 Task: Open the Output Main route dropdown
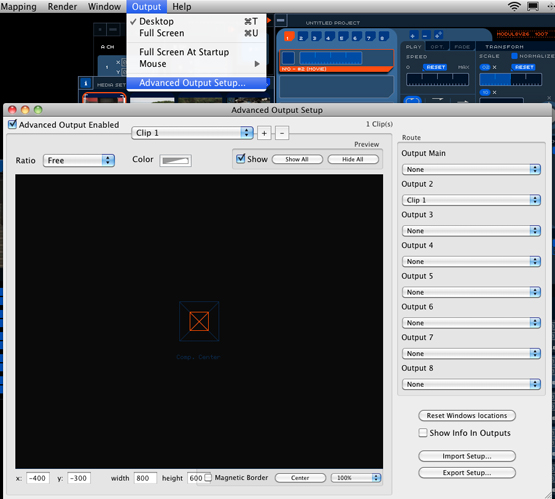[x=471, y=169]
